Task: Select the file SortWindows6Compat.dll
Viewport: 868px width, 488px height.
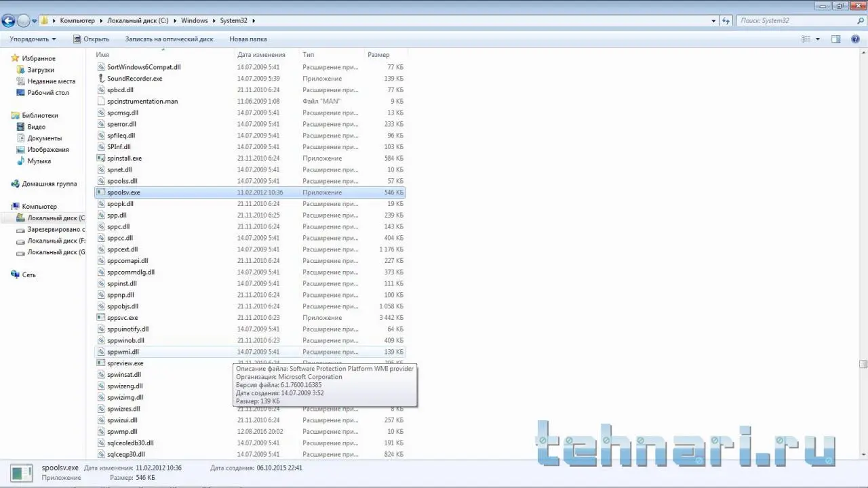Action: tap(144, 68)
